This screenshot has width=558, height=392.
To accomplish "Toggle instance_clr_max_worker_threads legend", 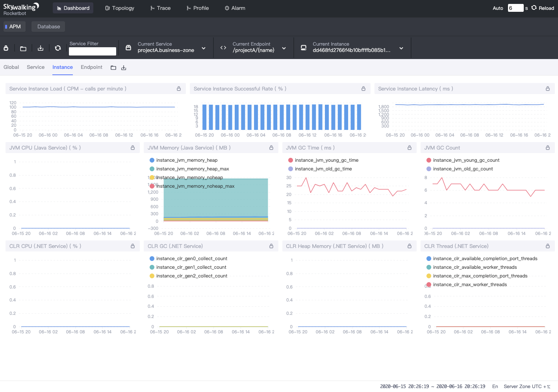I will point(467,285).
